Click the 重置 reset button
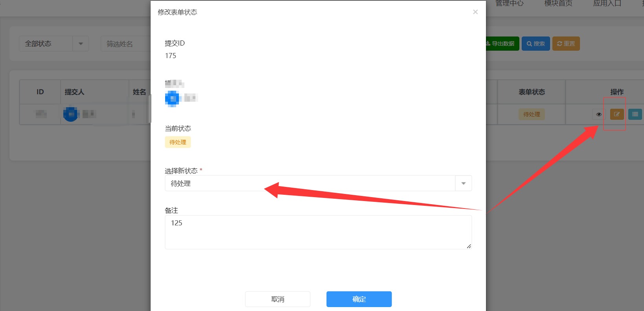This screenshot has width=644, height=311. [566, 44]
